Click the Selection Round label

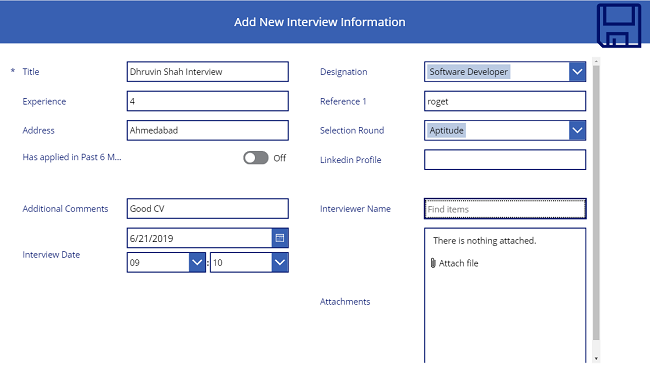(352, 130)
